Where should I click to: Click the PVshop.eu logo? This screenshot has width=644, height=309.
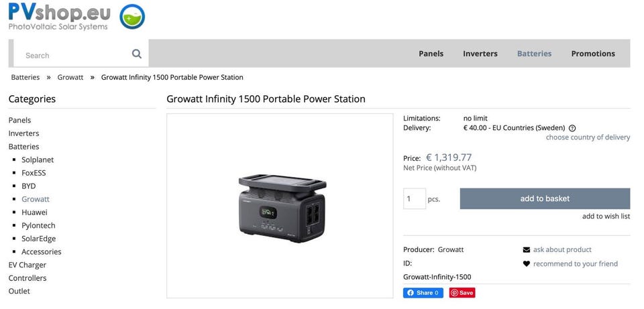[x=58, y=16]
